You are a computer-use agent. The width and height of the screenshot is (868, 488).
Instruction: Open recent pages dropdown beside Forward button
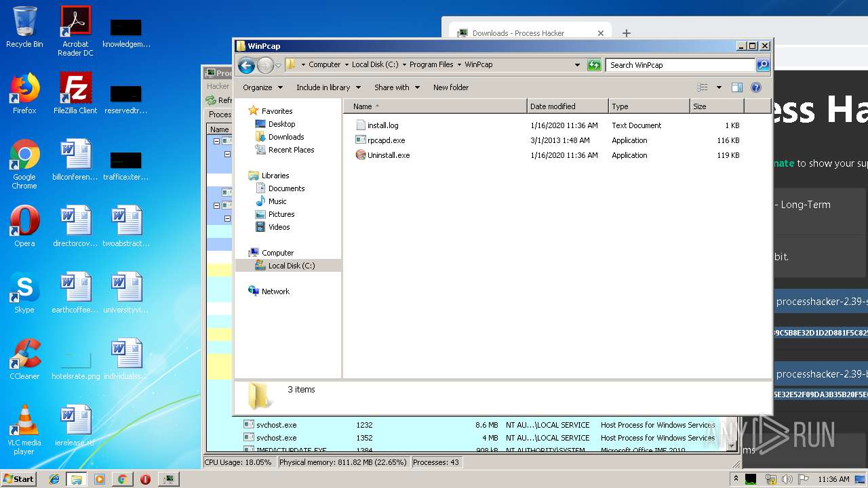(278, 66)
